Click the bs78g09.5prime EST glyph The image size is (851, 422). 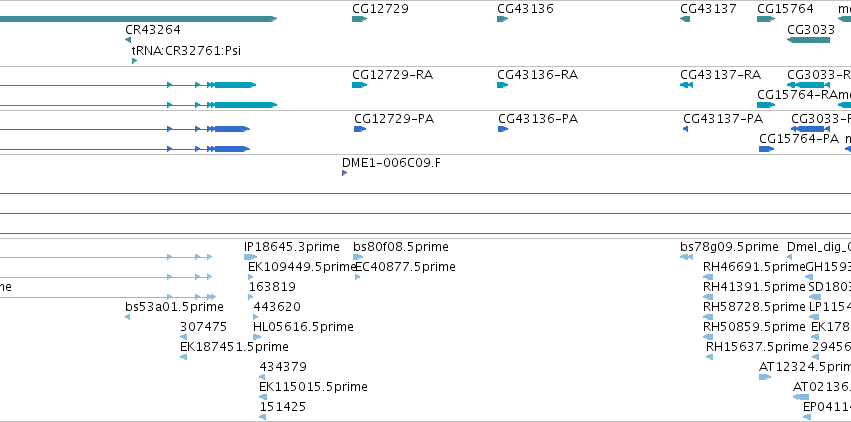click(x=687, y=257)
